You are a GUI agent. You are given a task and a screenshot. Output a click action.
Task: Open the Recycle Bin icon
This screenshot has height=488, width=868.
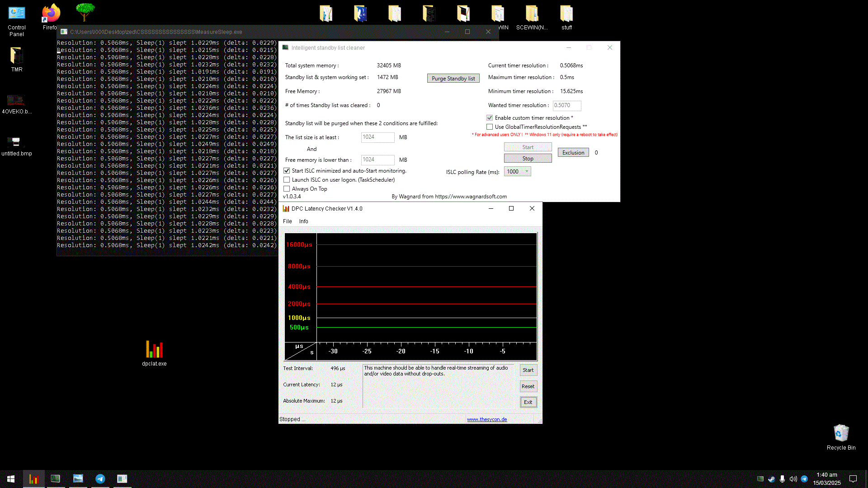pos(841,434)
